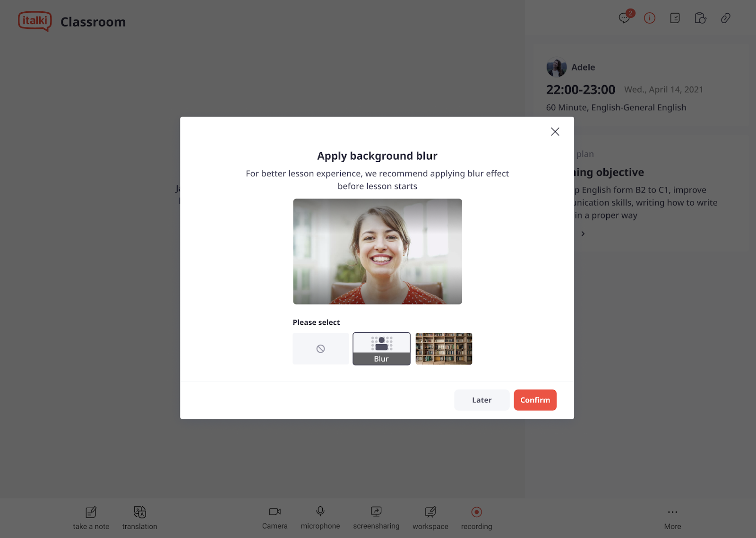Viewport: 756px width, 538px height.
Task: Open the clipboard history icon
Action: (700, 18)
